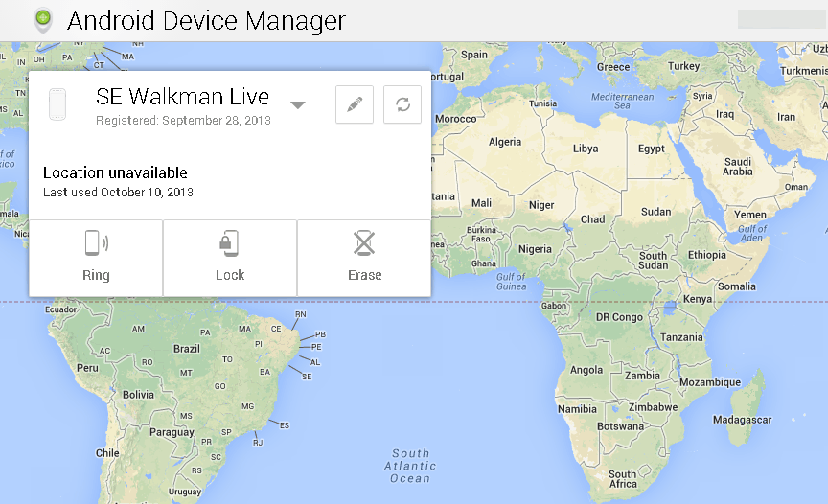Click the Spain label on the map
Screen dimensions: 828x504
[474, 55]
